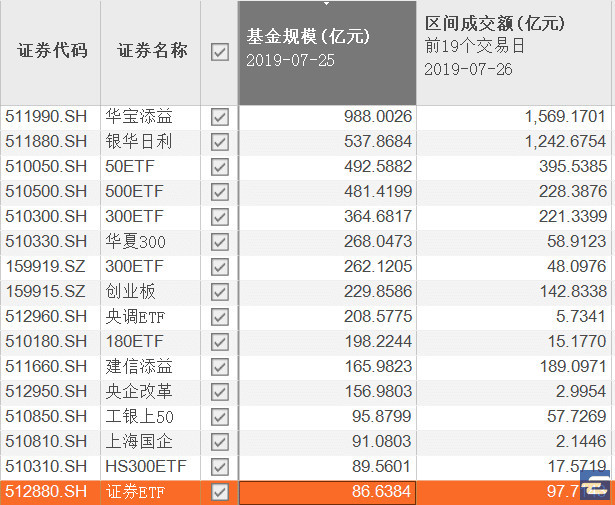Toggle checkbox in the 建信添益 row

coord(220,367)
